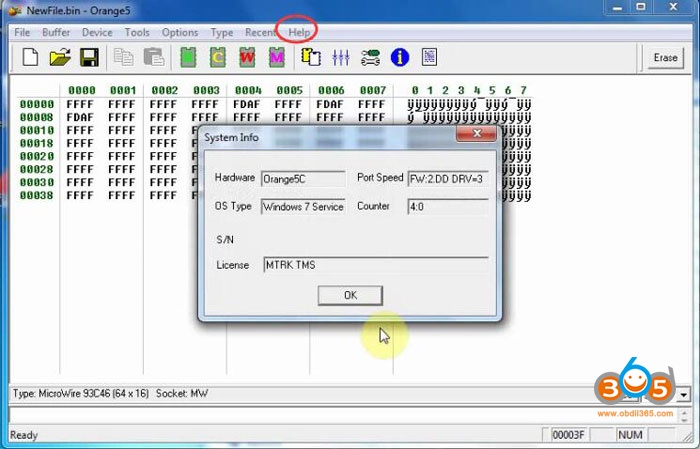Open the Tools menu
Screen dimensions: 700x449
(137, 33)
